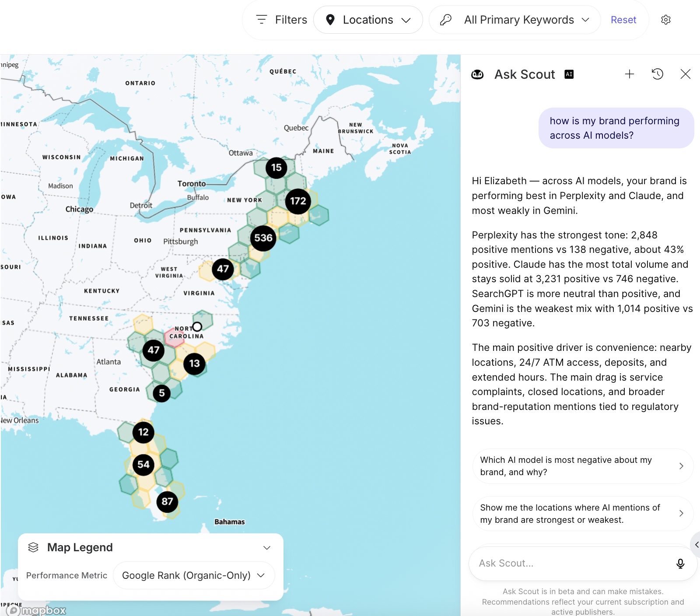This screenshot has height=616, width=700.
Task: Click the Chicago label on the map
Action: pos(79,209)
